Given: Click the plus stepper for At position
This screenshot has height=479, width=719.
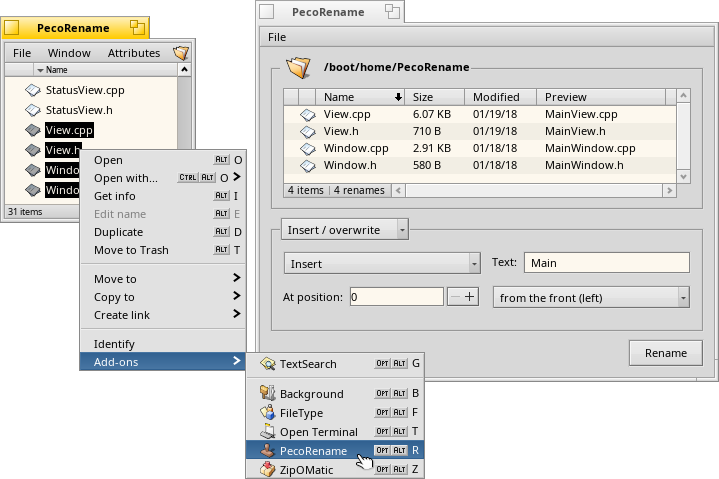Looking at the screenshot, I should tap(470, 297).
